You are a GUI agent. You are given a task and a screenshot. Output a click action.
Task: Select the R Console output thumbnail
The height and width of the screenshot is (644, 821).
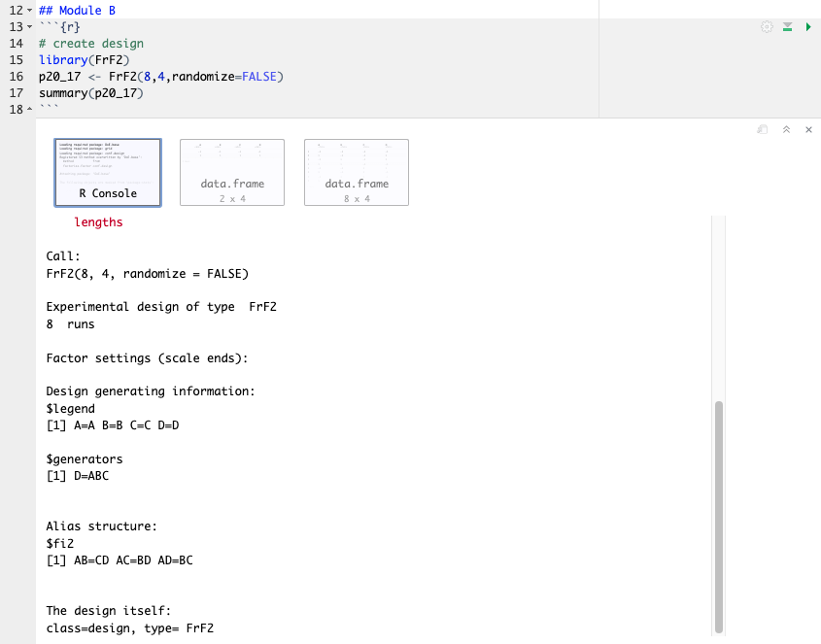[108, 172]
